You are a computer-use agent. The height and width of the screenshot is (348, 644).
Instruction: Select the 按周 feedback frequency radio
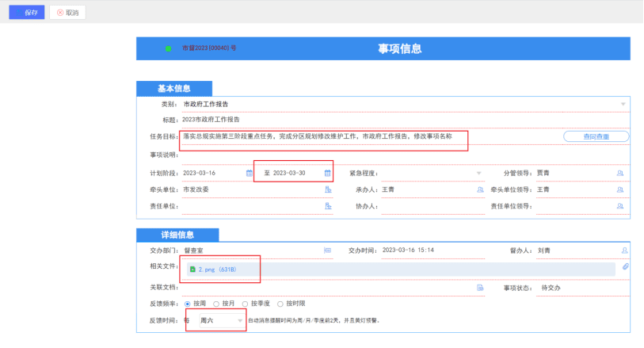[187, 304]
